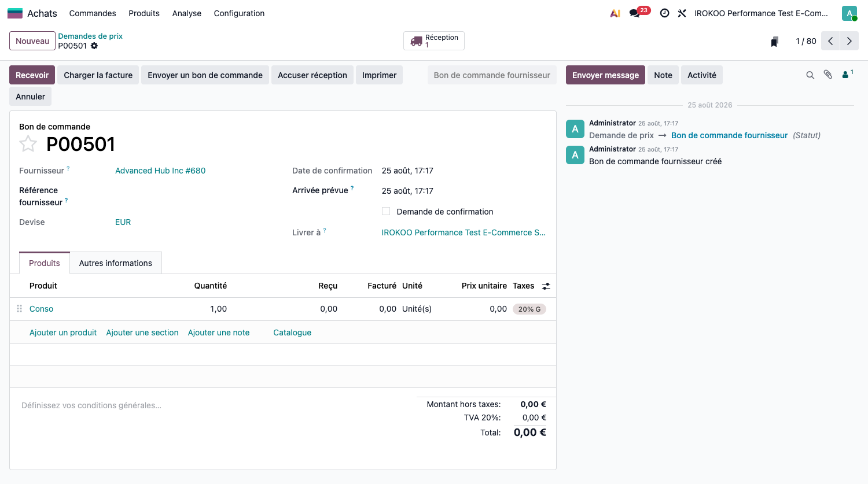Open supplier Advanced Hub Inc #680
Viewport: 868px width, 484px height.
(x=160, y=171)
